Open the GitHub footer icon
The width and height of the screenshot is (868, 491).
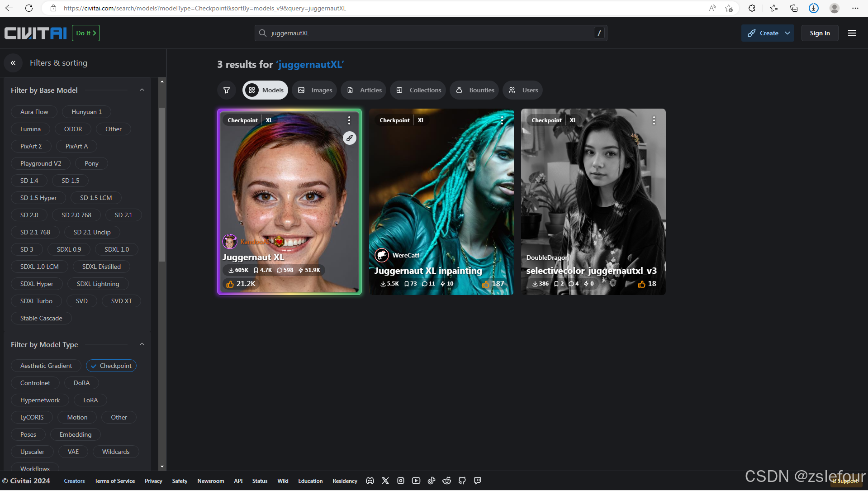(462, 481)
